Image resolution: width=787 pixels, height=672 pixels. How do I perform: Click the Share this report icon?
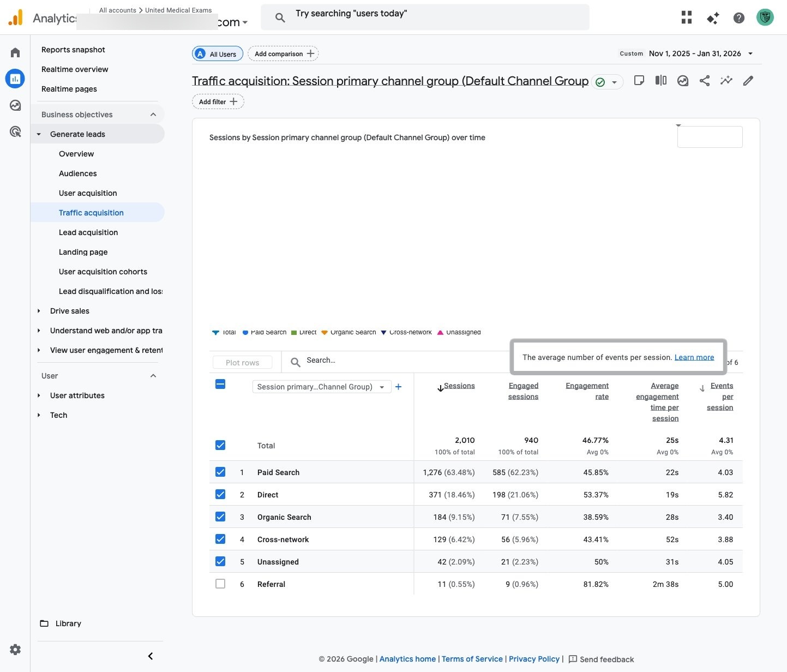(704, 81)
